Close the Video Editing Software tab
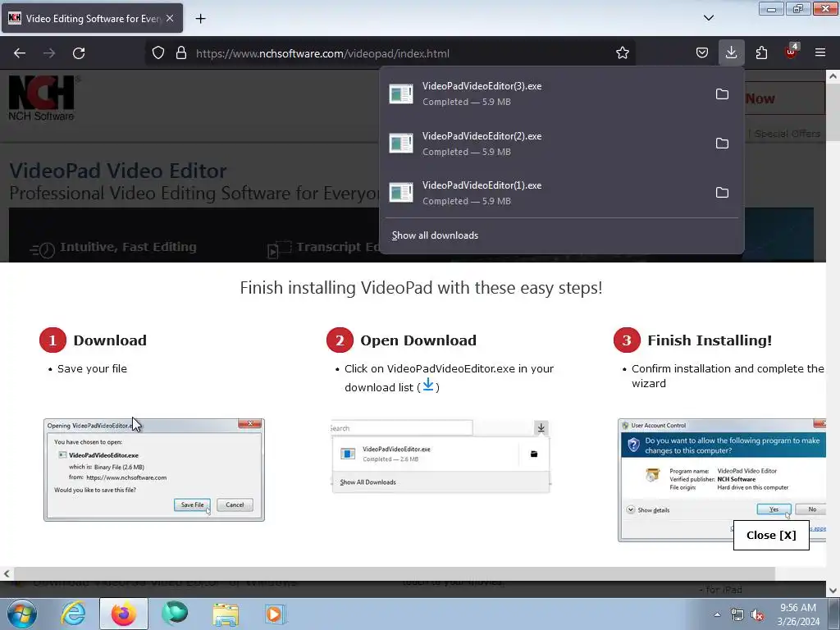 tap(170, 18)
